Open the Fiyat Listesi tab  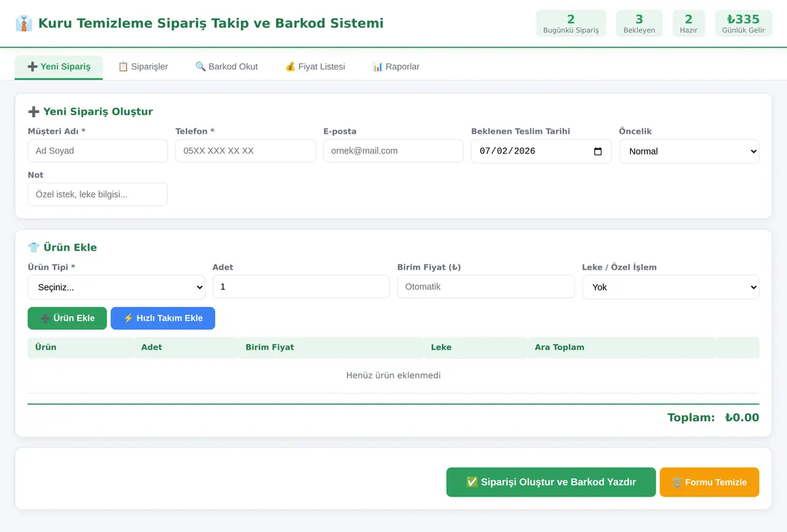[315, 67]
